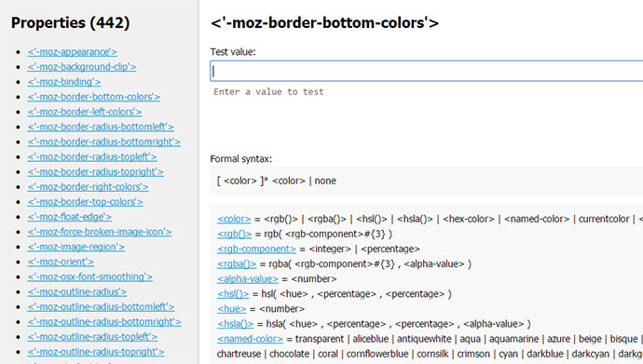Select '-moz-border-radius-topright' property

(x=96, y=172)
